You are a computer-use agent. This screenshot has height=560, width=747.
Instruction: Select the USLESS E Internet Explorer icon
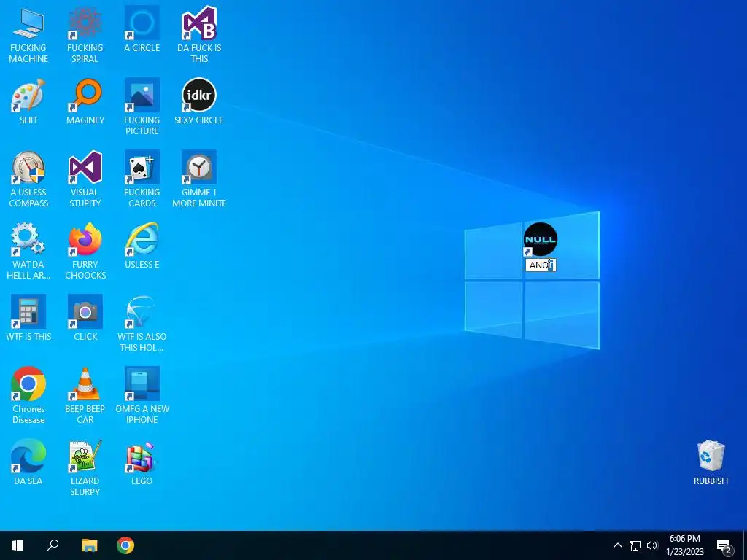[142, 239]
